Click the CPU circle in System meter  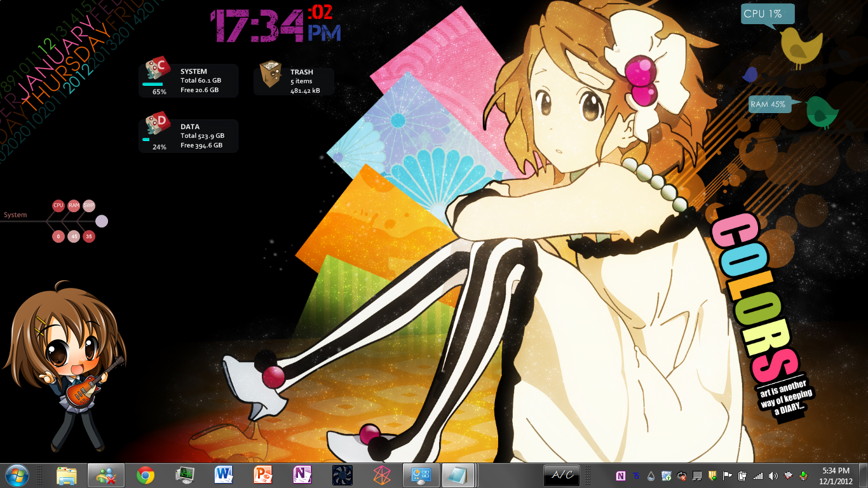(x=58, y=205)
